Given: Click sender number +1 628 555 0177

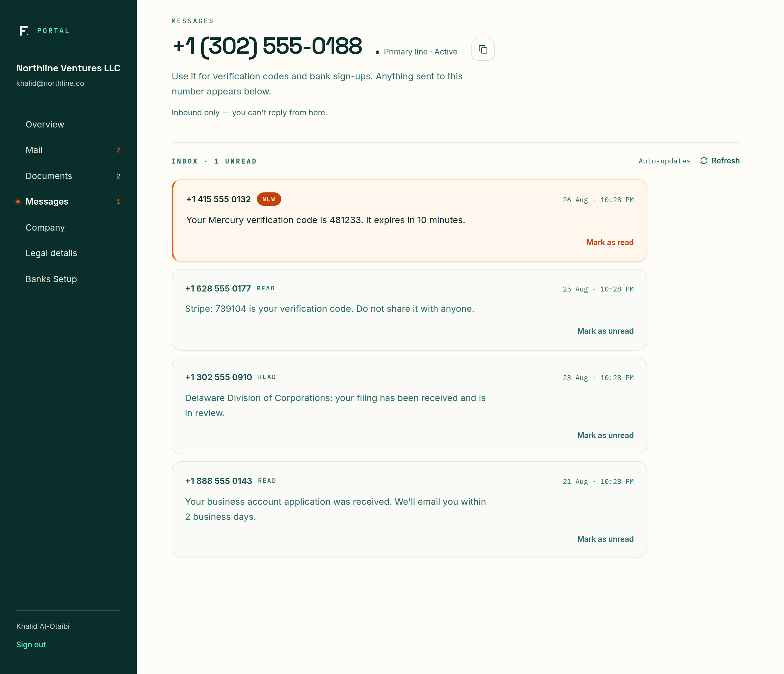Looking at the screenshot, I should coord(218,289).
